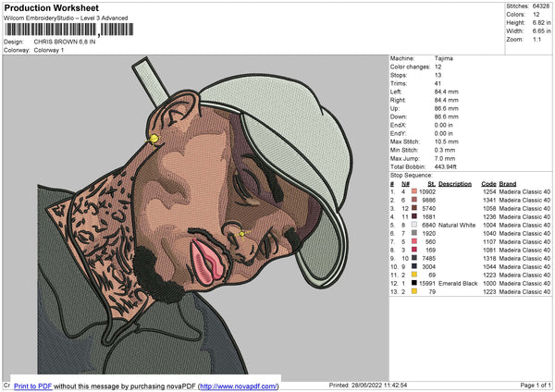
Task: Click the 'N#' column header
Action: click(405, 184)
